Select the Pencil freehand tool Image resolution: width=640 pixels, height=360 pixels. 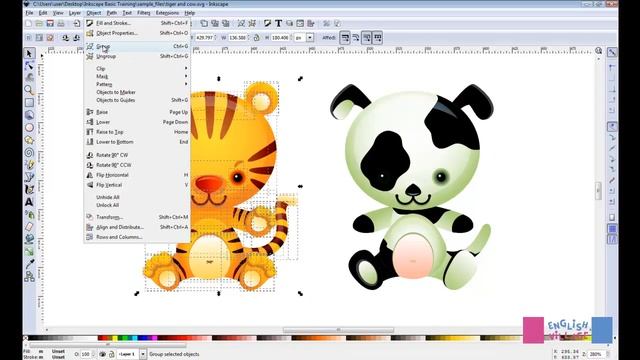[x=29, y=164]
